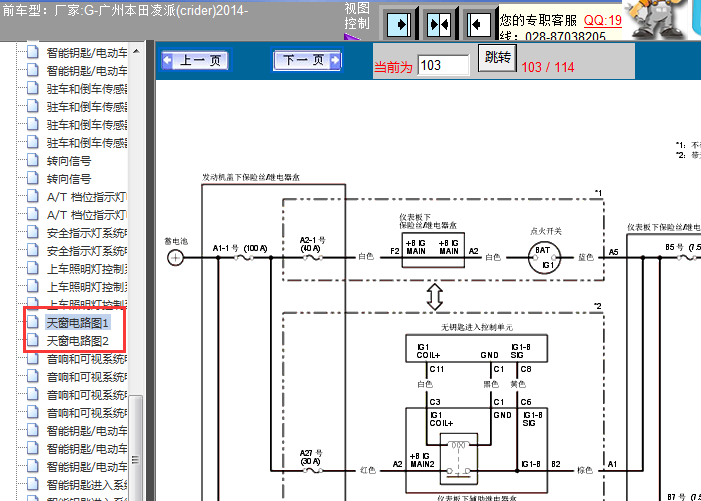
Task: Click the mechanic mascot image in header
Action: tap(657, 19)
